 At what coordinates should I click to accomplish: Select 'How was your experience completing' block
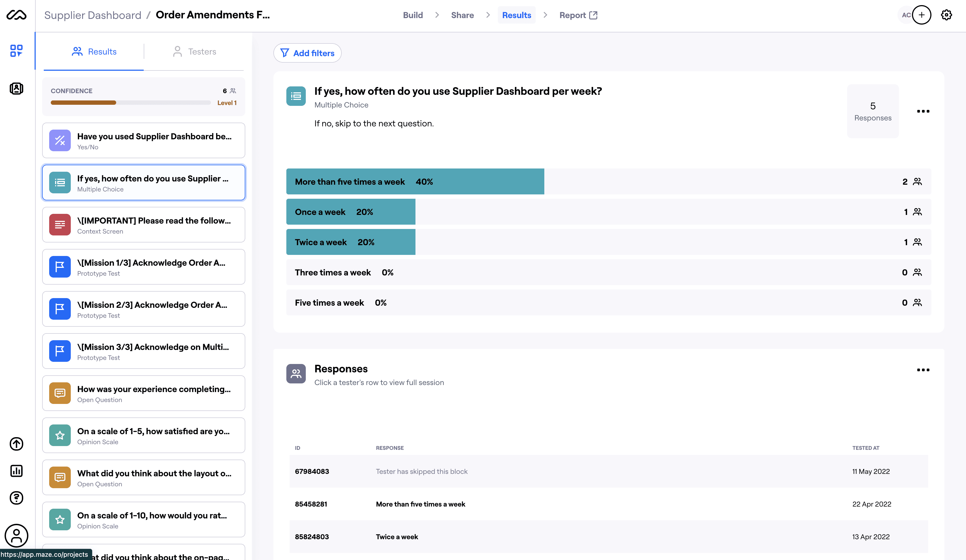pyautogui.click(x=144, y=393)
